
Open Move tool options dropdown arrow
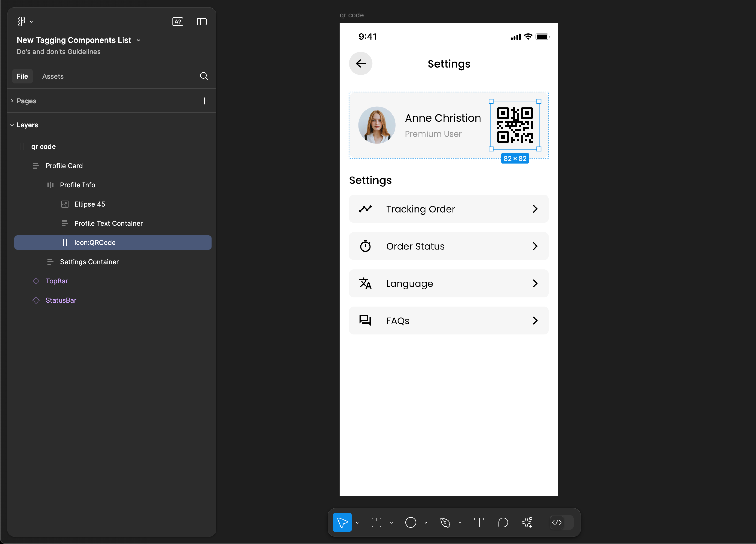click(x=357, y=523)
